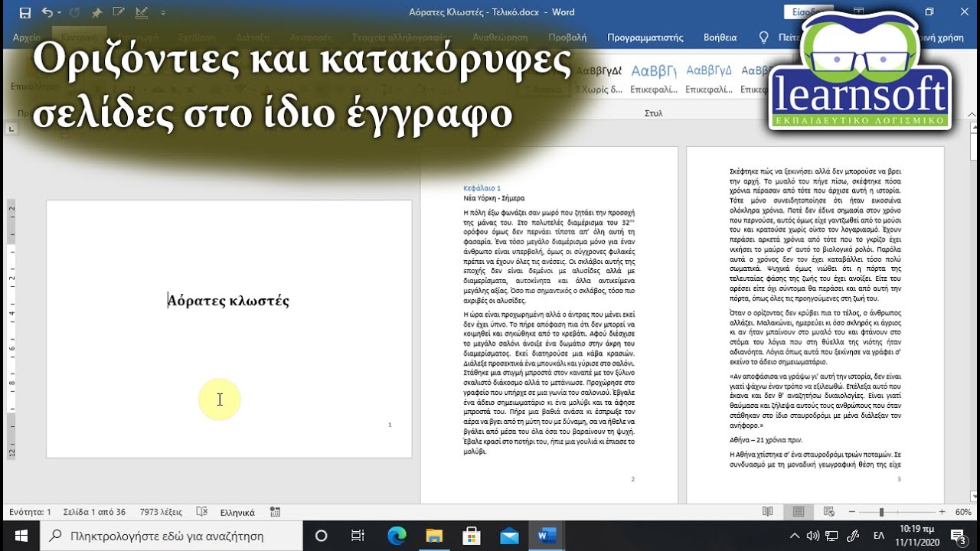Click the ruler tab selector box
Viewport: 980px width, 551px height.
(11, 129)
